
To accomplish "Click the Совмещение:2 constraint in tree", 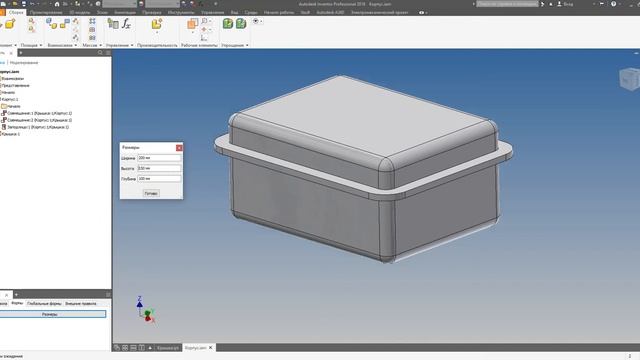I will 37,120.
